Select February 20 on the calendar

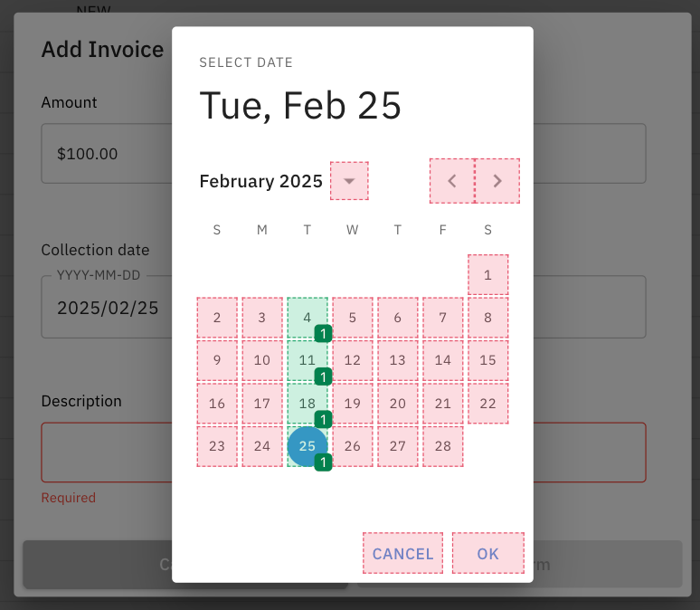coord(398,404)
